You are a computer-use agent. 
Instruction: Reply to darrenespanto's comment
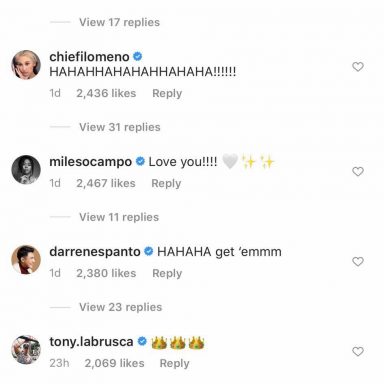(x=167, y=273)
